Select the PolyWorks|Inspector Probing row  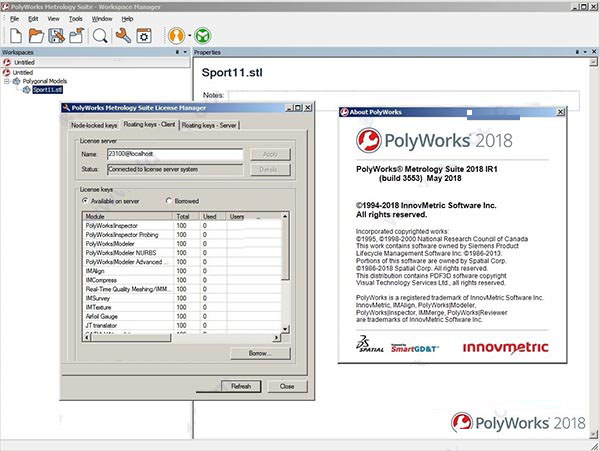pyautogui.click(x=182, y=235)
